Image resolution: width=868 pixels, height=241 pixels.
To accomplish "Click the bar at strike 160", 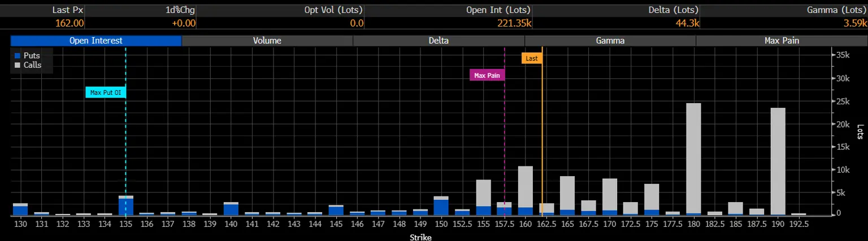I will coord(526,191).
